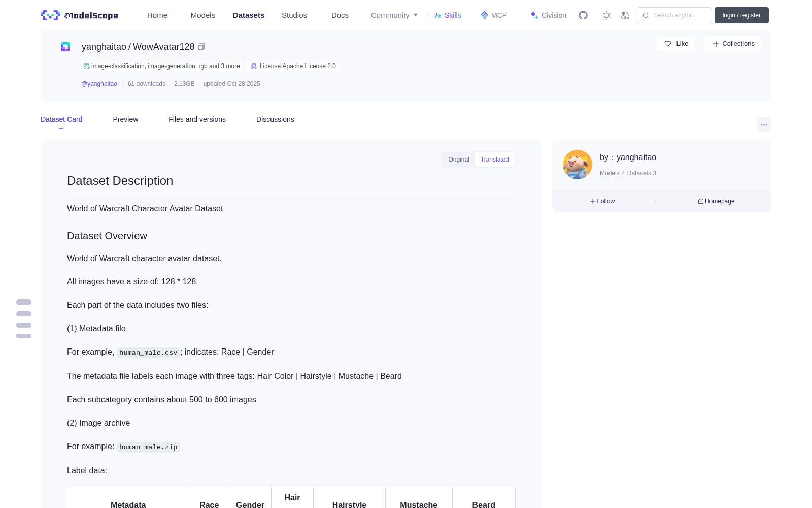This screenshot has width=812, height=508.
Task: Click the Dataset Overview heading
Action: [107, 236]
